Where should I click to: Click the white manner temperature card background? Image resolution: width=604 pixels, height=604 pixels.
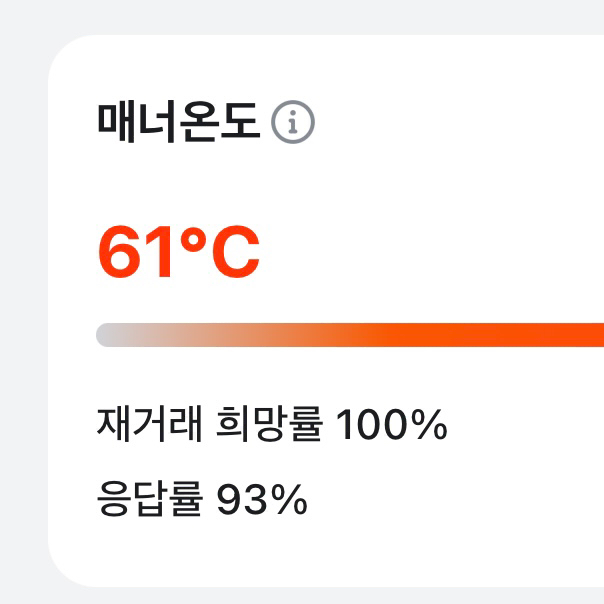pyautogui.click(x=450, y=200)
